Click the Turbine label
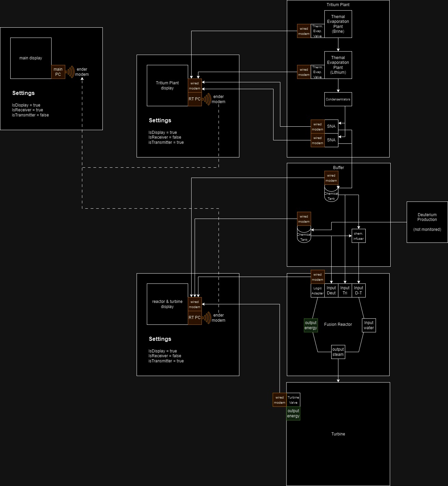The height and width of the screenshot is (486, 448). 338,434
